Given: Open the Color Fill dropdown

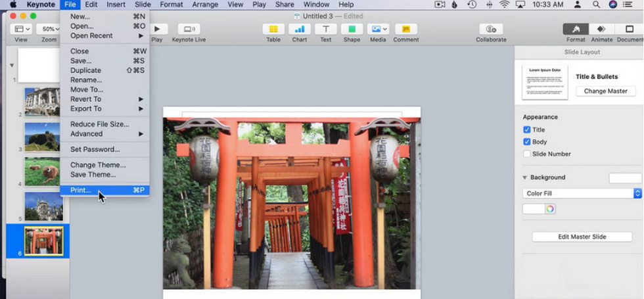Looking at the screenshot, I should pos(582,193).
